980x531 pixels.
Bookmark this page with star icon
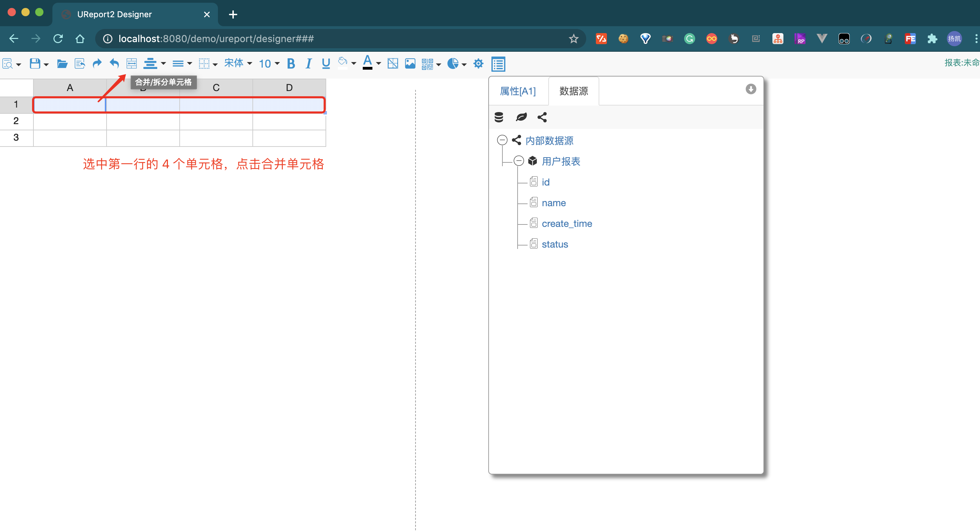(x=573, y=38)
